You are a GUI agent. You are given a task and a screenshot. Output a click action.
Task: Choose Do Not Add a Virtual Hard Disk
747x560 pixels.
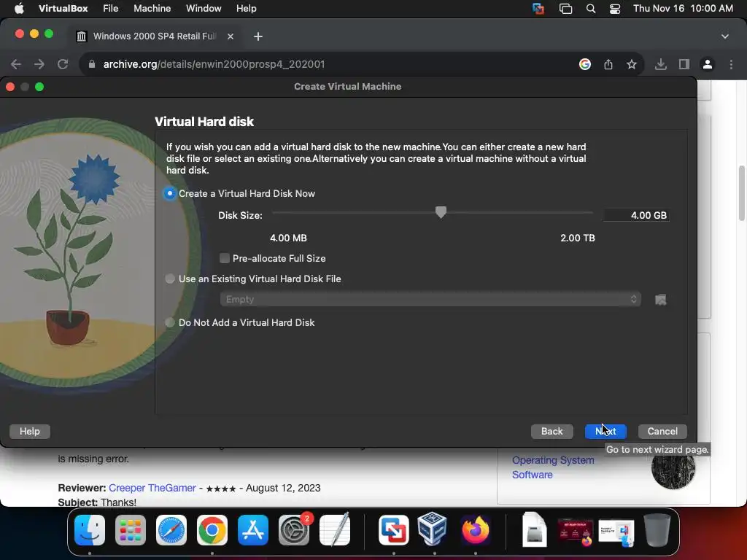coord(169,323)
